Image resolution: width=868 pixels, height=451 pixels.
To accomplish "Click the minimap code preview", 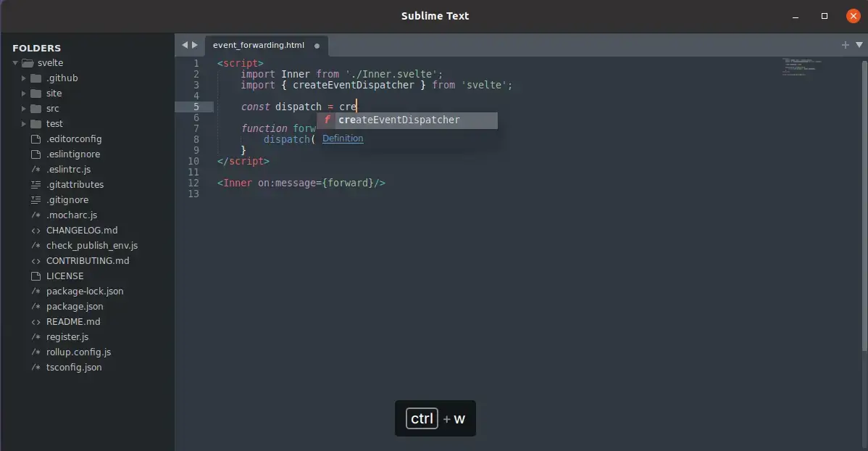I will point(801,67).
